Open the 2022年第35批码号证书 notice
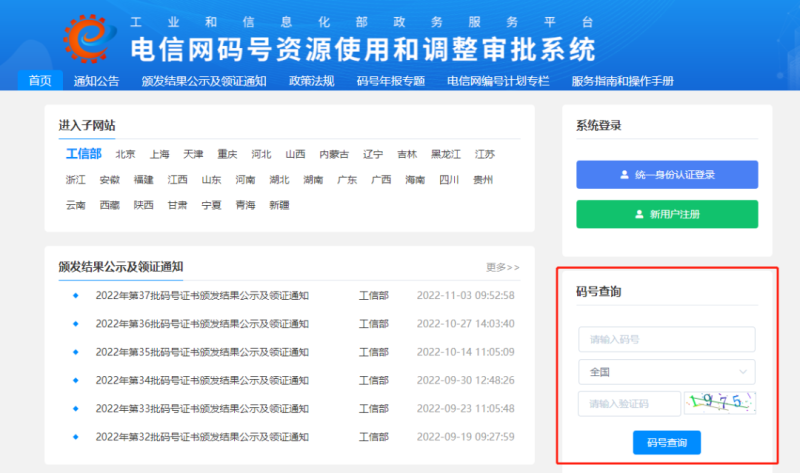800x473 pixels. (x=202, y=352)
